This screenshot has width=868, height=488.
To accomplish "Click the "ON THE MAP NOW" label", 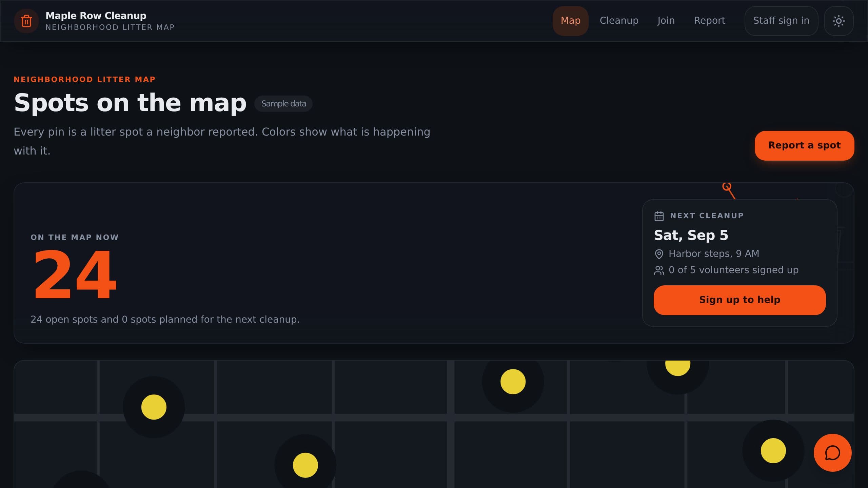I will coord(75,237).
